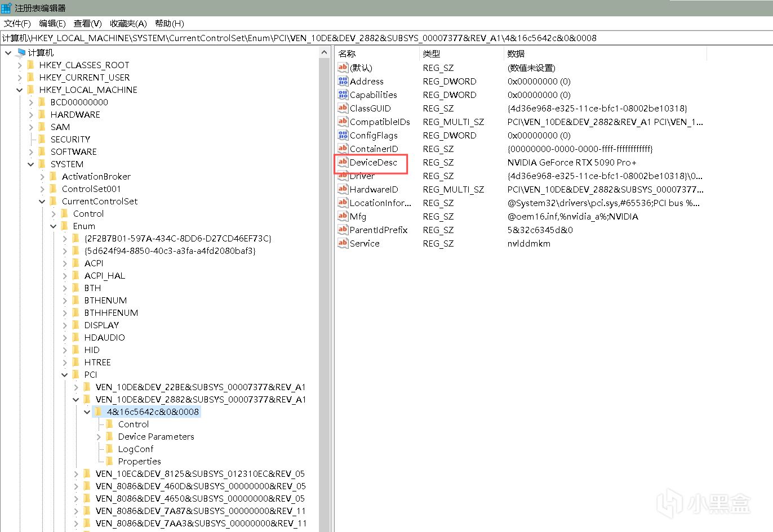Select the SECURITY key

pos(70,139)
